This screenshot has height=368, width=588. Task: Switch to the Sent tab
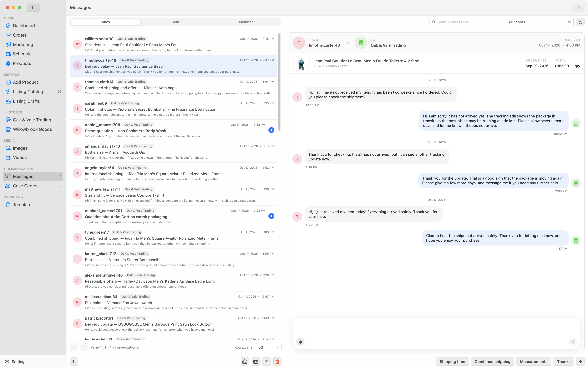click(x=175, y=22)
